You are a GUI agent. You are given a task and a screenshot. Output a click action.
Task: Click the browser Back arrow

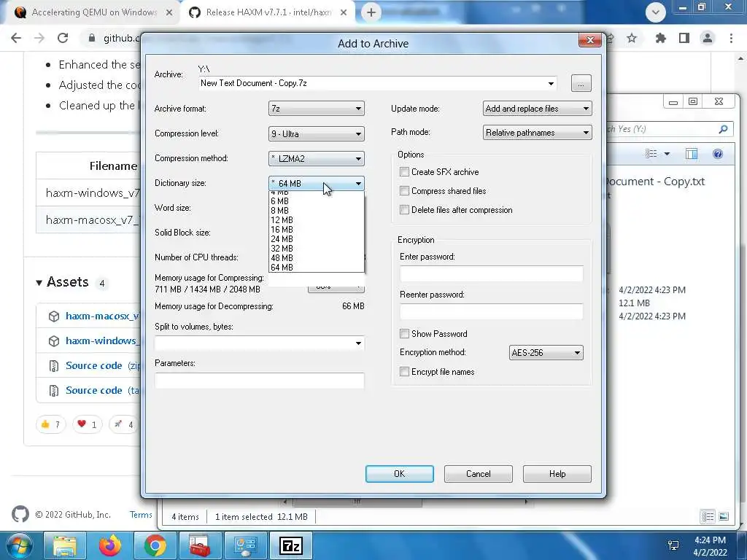tap(16, 38)
